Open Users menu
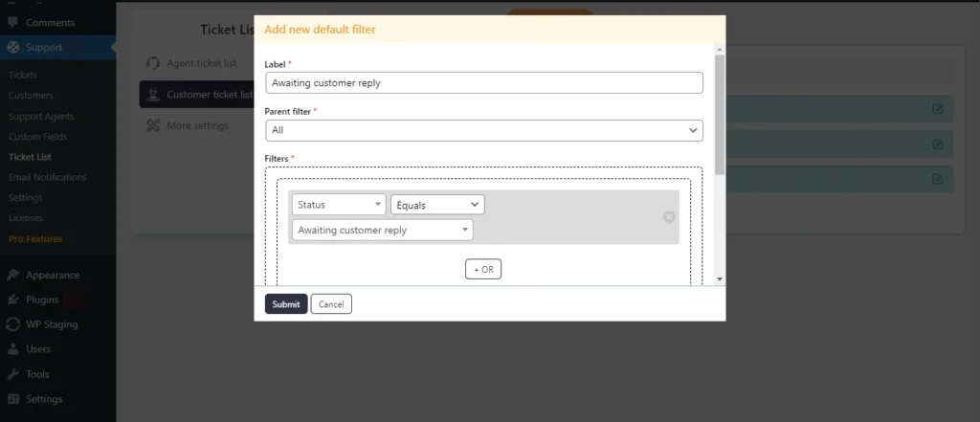980x422 pixels. pyautogui.click(x=38, y=349)
